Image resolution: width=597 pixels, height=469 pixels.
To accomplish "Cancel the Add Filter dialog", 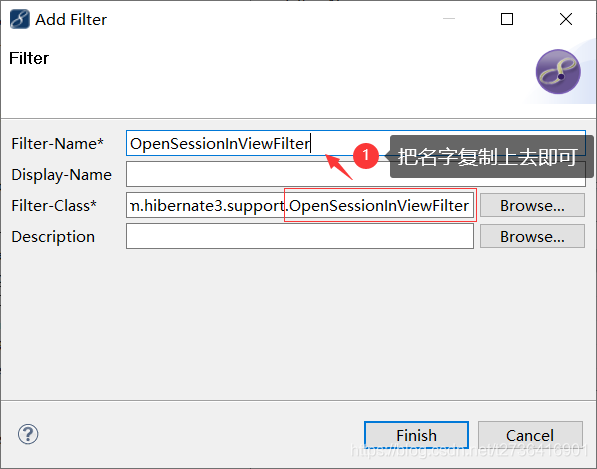I will coord(530,435).
